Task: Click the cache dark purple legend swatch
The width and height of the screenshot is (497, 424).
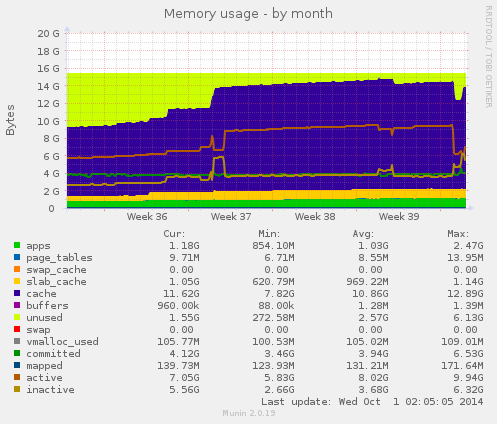Action: [17, 293]
